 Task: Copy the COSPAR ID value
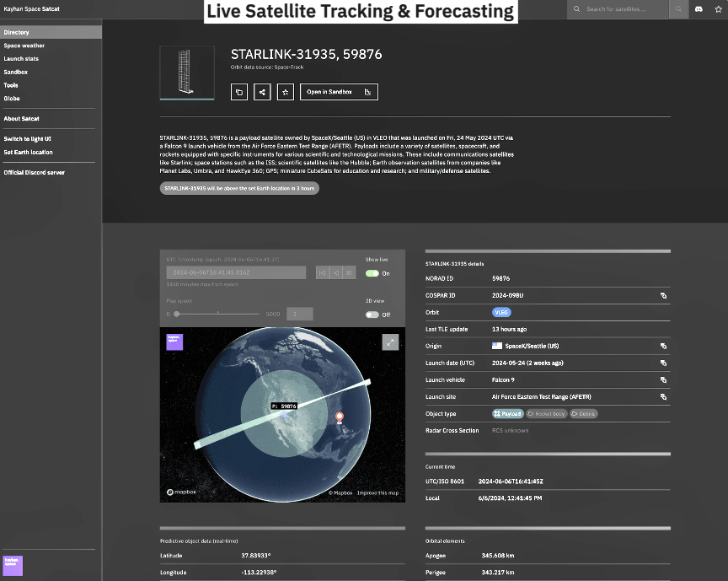[663, 296]
